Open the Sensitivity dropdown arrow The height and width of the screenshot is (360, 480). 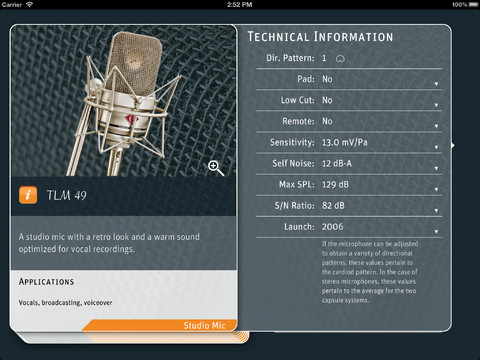(436, 147)
